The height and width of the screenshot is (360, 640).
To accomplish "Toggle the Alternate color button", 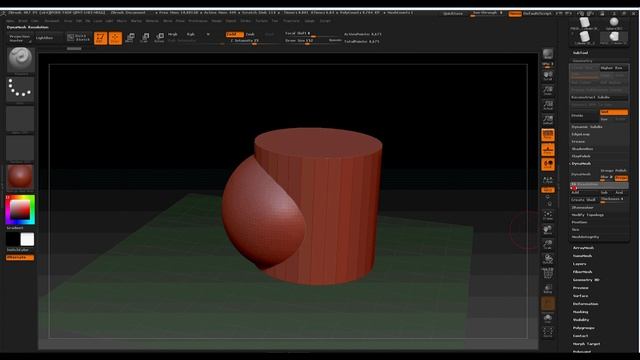I will point(20,258).
